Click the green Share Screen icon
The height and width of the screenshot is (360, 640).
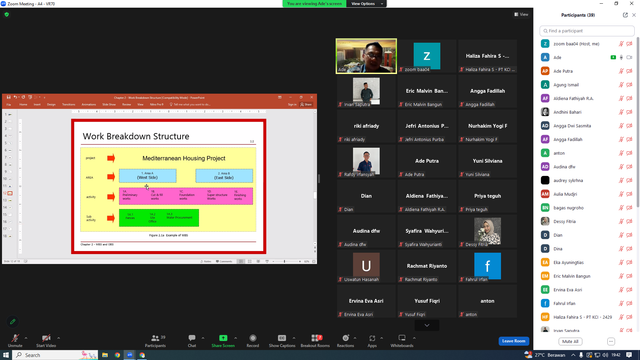(223, 338)
